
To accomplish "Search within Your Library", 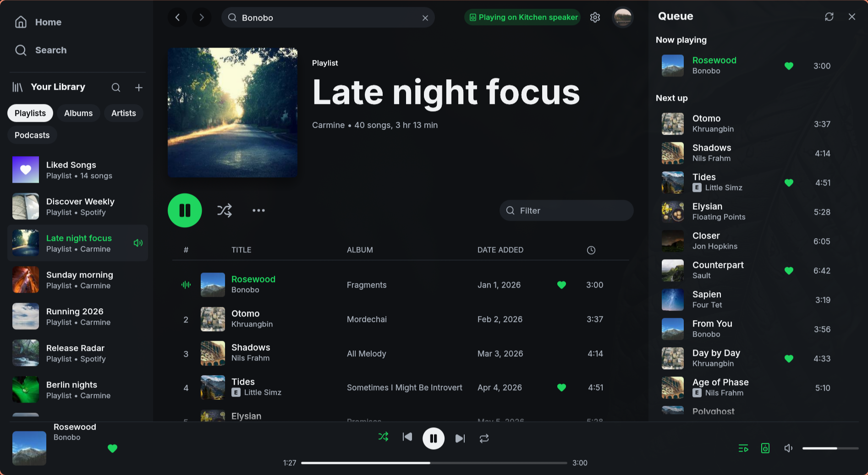I will [116, 87].
